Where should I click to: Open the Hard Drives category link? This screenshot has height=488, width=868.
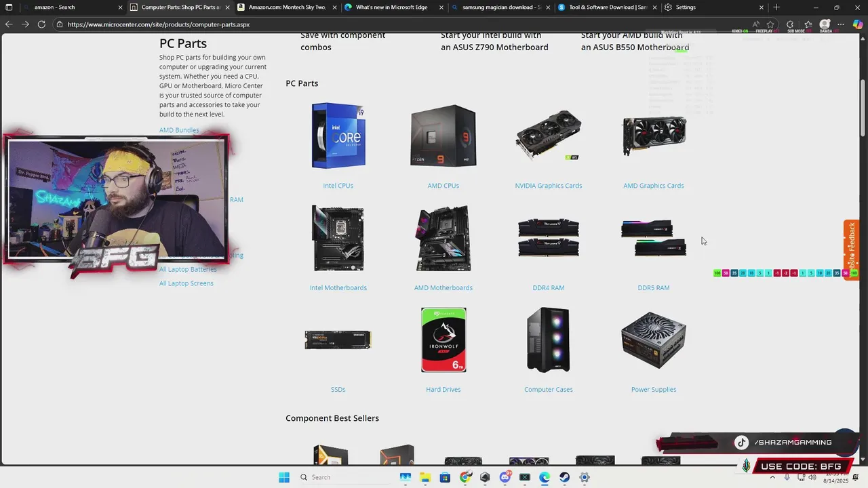coord(443,390)
